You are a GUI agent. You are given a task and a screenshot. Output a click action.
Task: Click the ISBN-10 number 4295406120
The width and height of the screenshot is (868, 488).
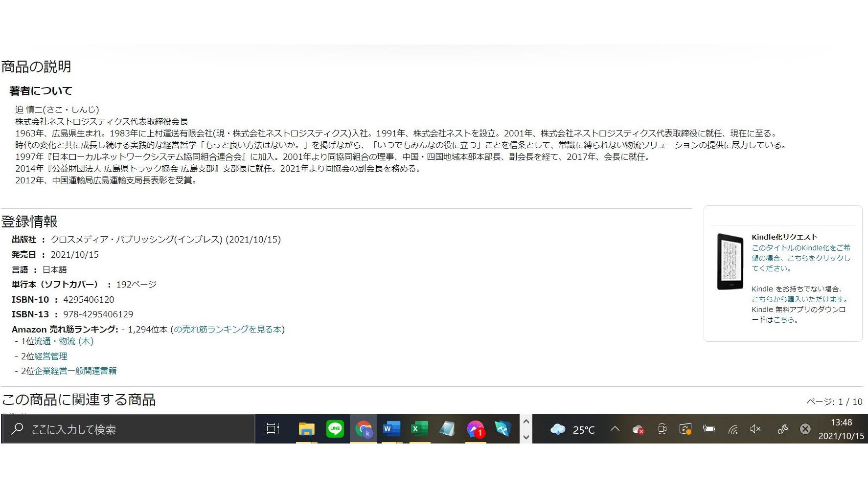coord(89,299)
